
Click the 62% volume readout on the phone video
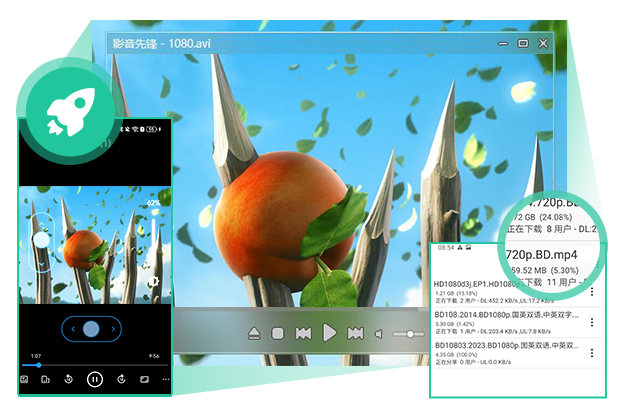153,203
